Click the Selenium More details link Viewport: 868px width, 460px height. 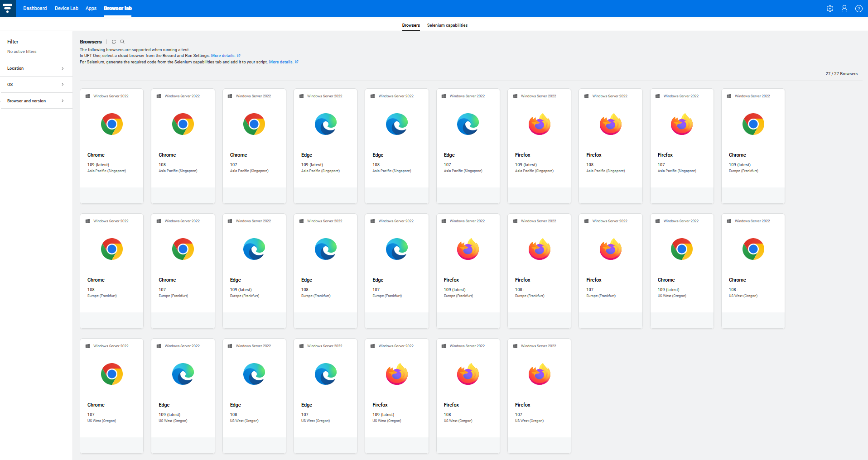pyautogui.click(x=281, y=62)
